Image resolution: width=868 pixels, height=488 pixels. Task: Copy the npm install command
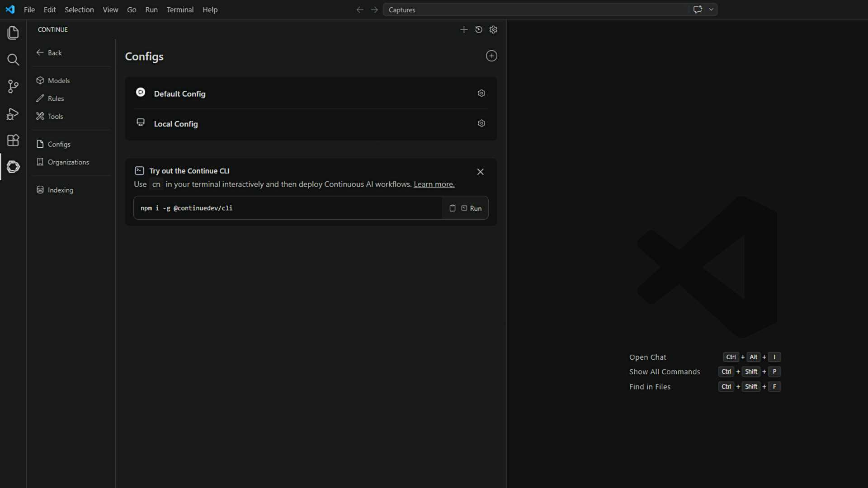(452, 208)
